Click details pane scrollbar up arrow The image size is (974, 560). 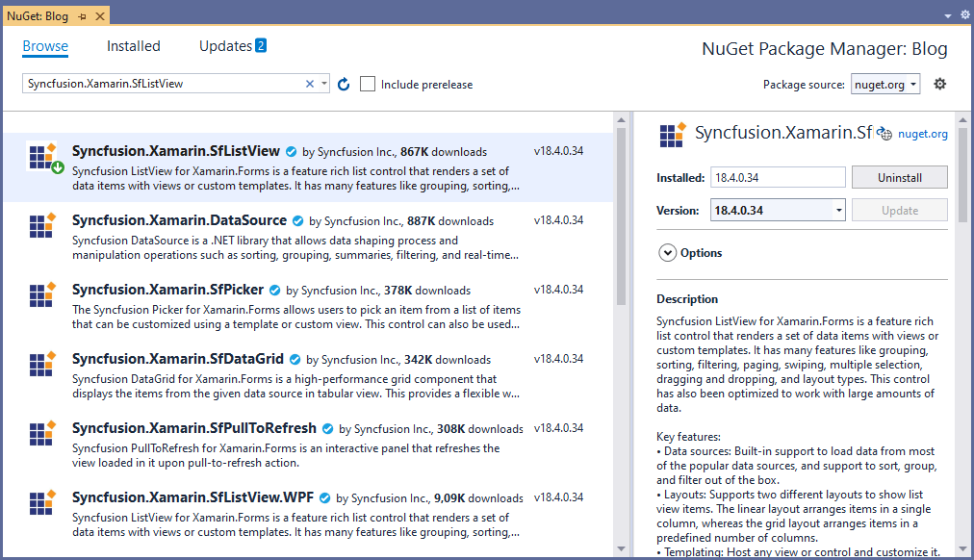(x=962, y=120)
